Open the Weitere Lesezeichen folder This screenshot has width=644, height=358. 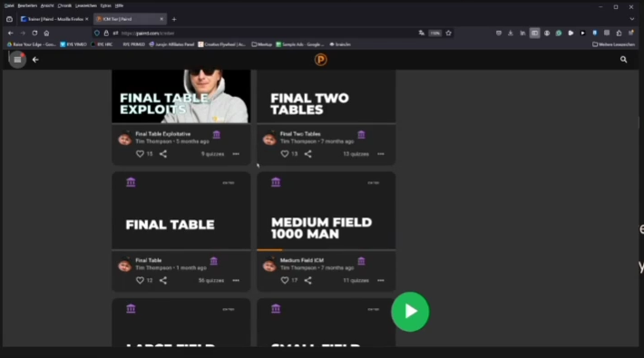[x=613, y=44]
